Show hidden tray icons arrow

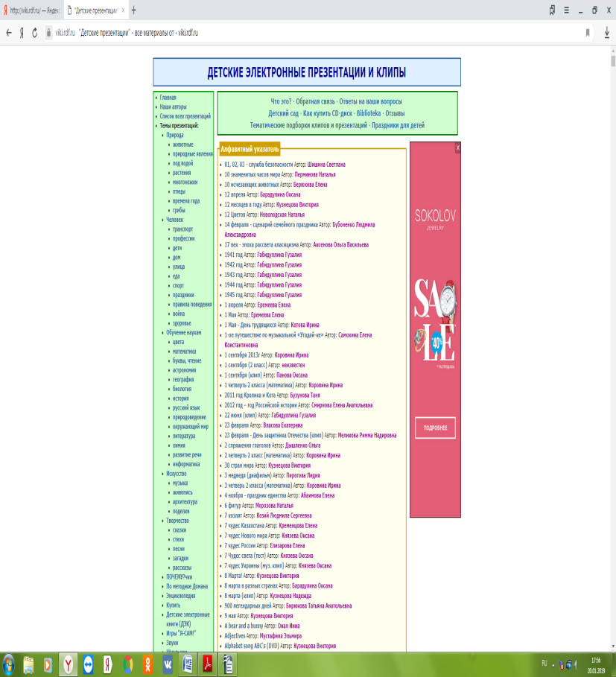tap(553, 665)
